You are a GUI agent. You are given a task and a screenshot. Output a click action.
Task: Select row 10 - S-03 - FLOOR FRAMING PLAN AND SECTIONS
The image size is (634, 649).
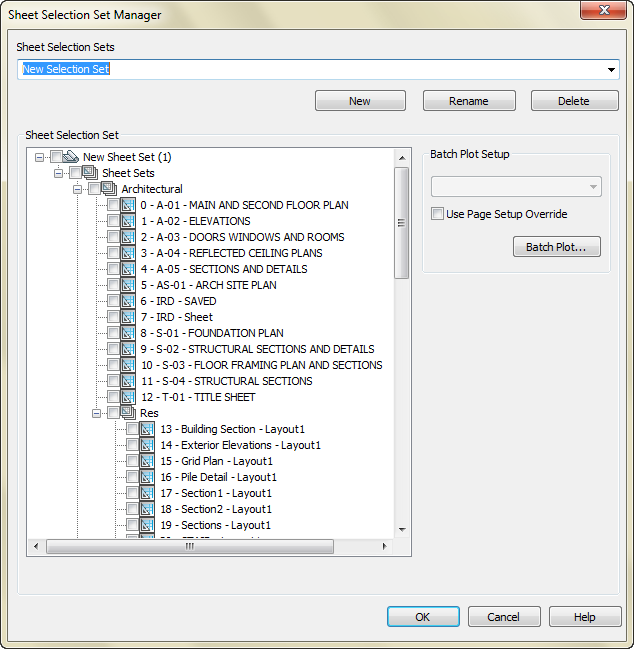coord(262,365)
